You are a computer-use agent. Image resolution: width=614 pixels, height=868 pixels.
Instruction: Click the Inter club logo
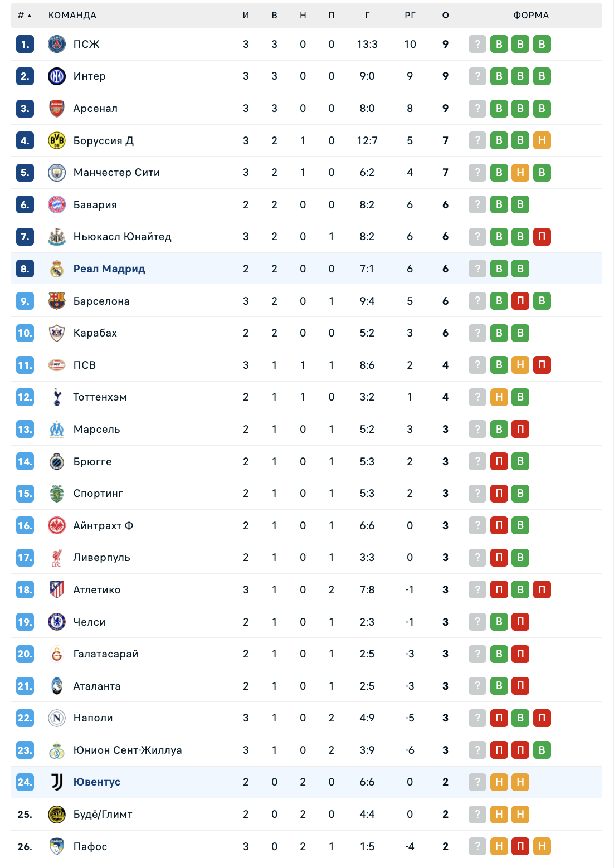click(57, 76)
